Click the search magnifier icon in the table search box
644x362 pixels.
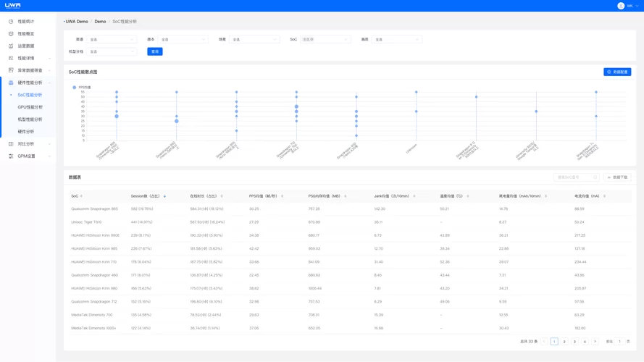click(x=595, y=177)
